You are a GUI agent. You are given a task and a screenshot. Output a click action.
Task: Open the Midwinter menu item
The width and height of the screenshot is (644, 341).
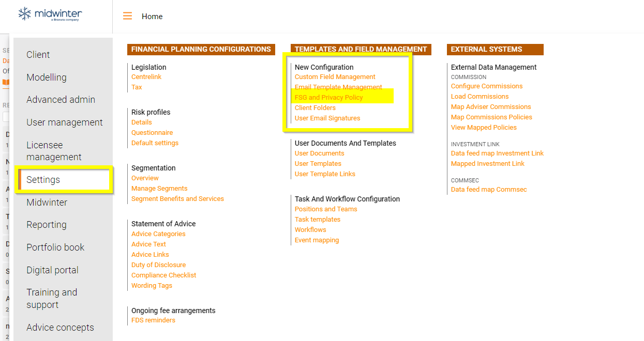[x=47, y=203]
